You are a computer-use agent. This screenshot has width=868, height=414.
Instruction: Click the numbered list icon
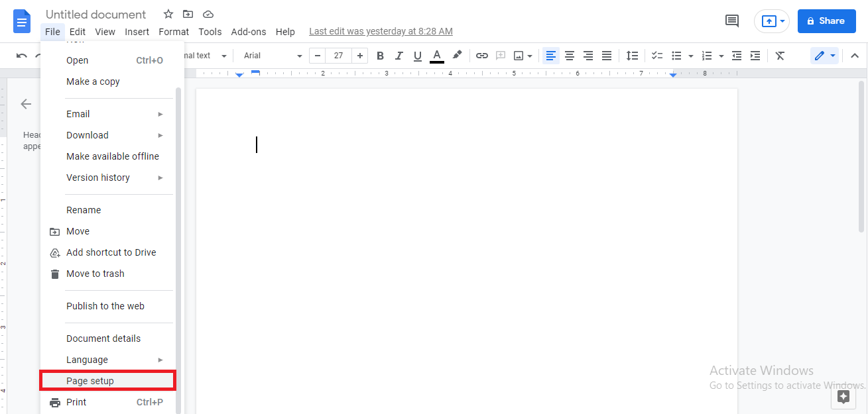tap(707, 56)
